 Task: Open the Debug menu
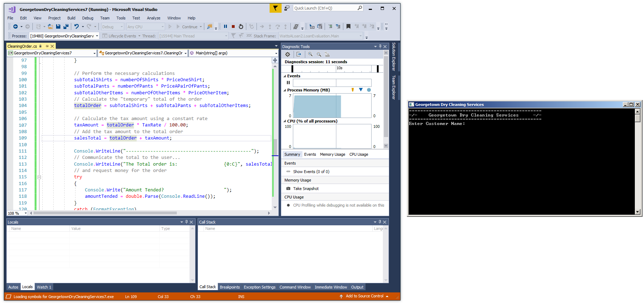(x=88, y=18)
